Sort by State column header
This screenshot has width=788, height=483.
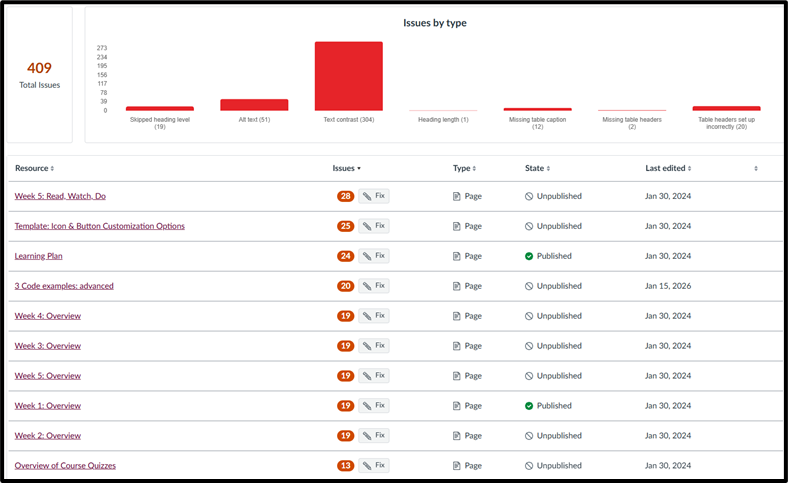coord(538,168)
